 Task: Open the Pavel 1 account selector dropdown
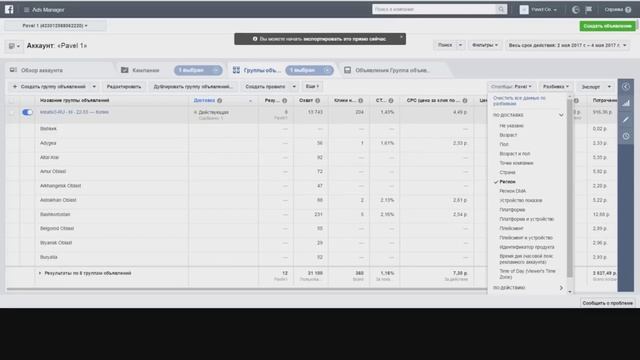(x=55, y=26)
